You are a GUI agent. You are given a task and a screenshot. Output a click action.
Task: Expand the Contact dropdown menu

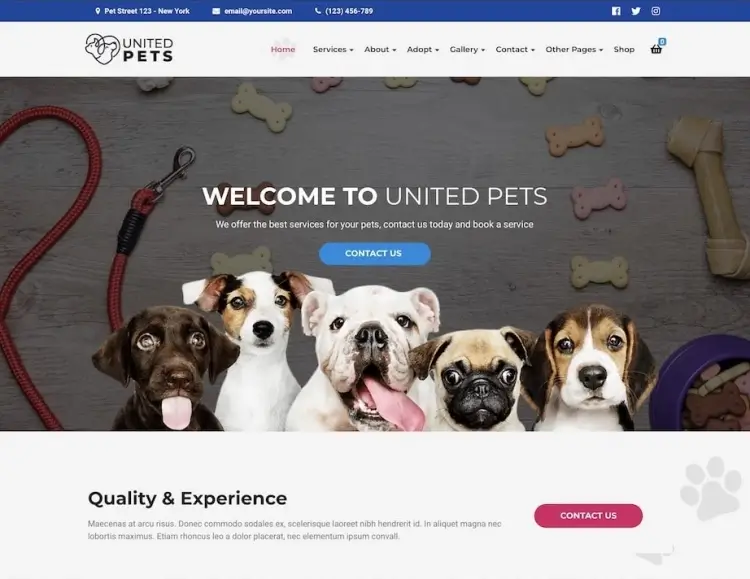(x=515, y=49)
